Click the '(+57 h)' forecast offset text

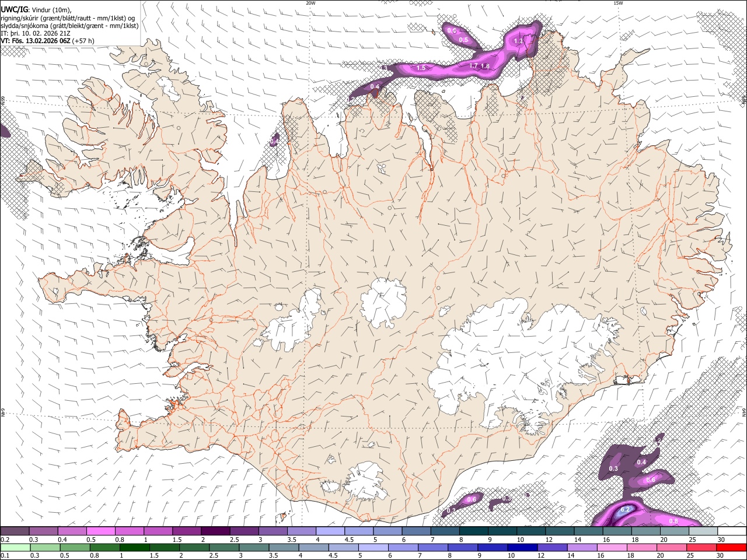(x=84, y=41)
